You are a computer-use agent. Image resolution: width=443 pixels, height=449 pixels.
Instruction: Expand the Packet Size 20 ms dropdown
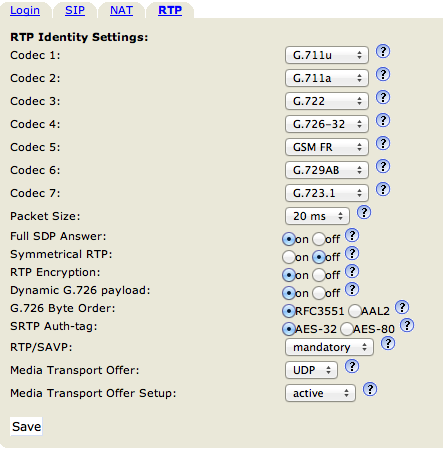pyautogui.click(x=317, y=216)
